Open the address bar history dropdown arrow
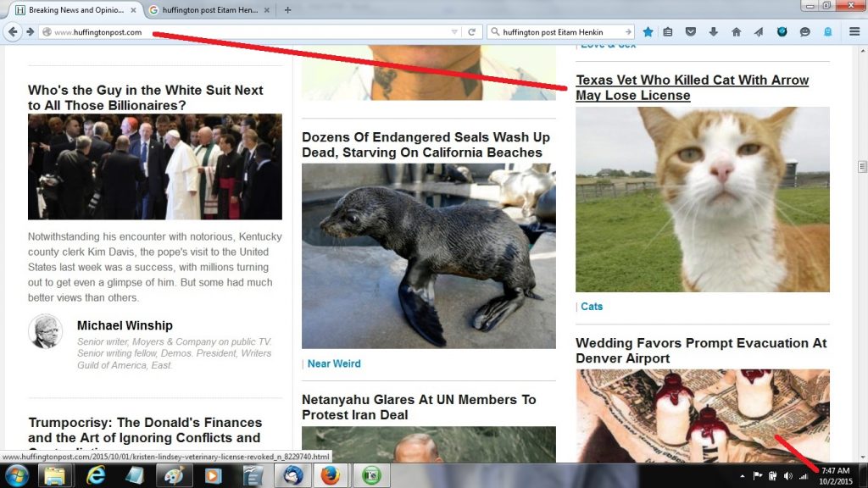Image resolution: width=868 pixels, height=488 pixels. (454, 32)
